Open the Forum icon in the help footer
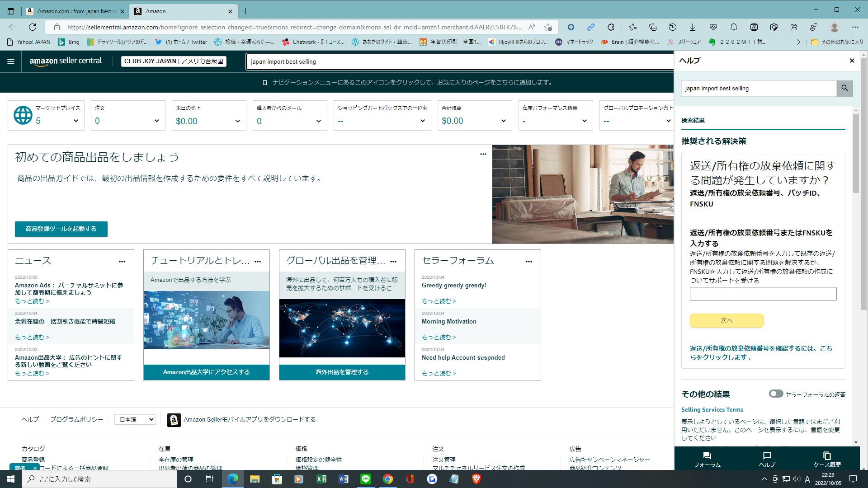The width and height of the screenshot is (868, 488). tap(707, 459)
